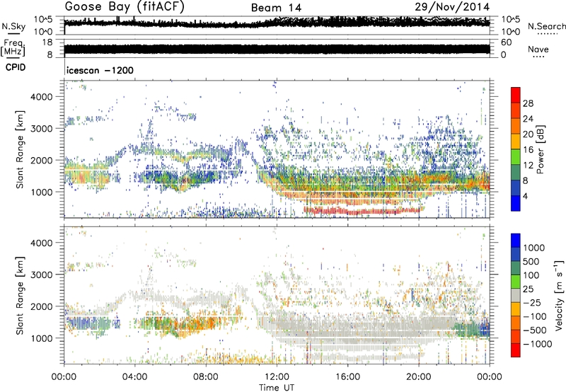The height and width of the screenshot is (392, 566).
Task: Click the 'Slant Range [km]' label of the power panel
Action: (20, 149)
